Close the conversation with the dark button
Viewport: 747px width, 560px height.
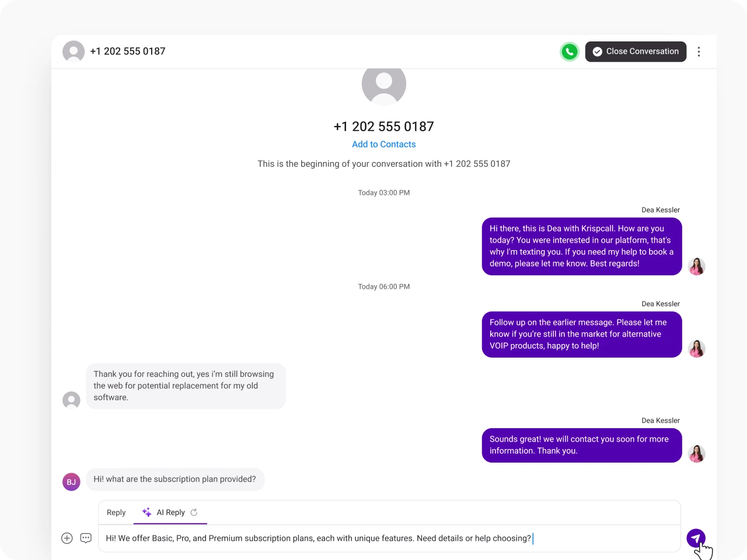tap(636, 51)
